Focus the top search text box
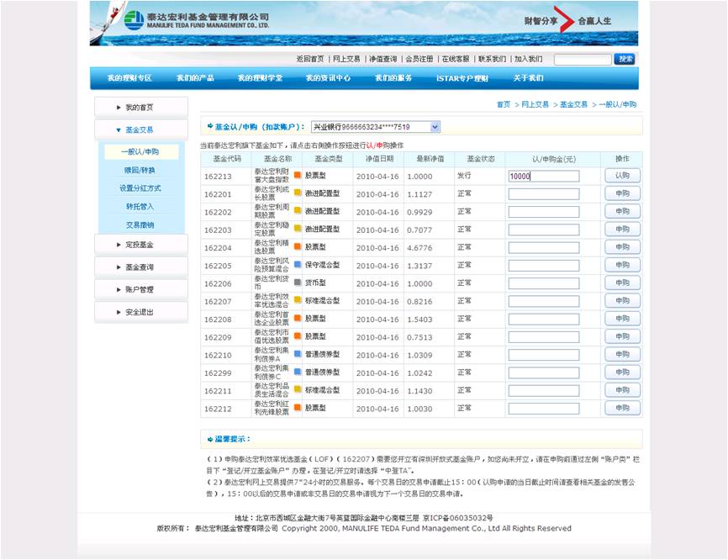 coord(583,60)
